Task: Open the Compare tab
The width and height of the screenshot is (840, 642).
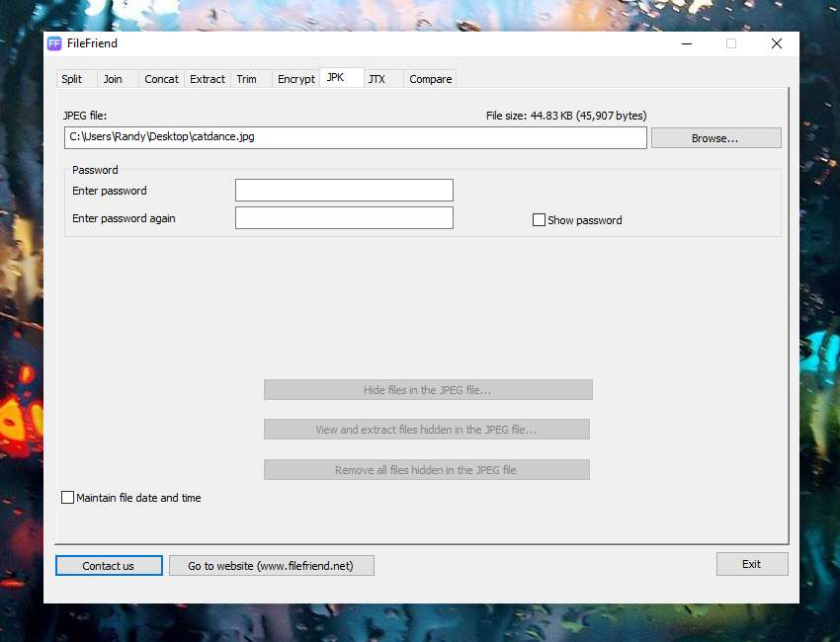Action: tap(430, 79)
